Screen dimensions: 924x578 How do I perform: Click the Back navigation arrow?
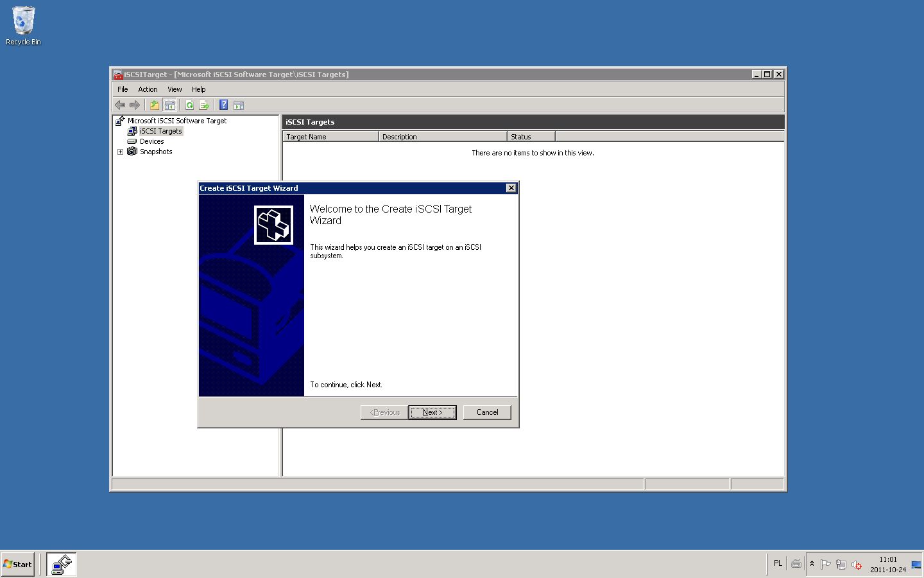(x=120, y=105)
